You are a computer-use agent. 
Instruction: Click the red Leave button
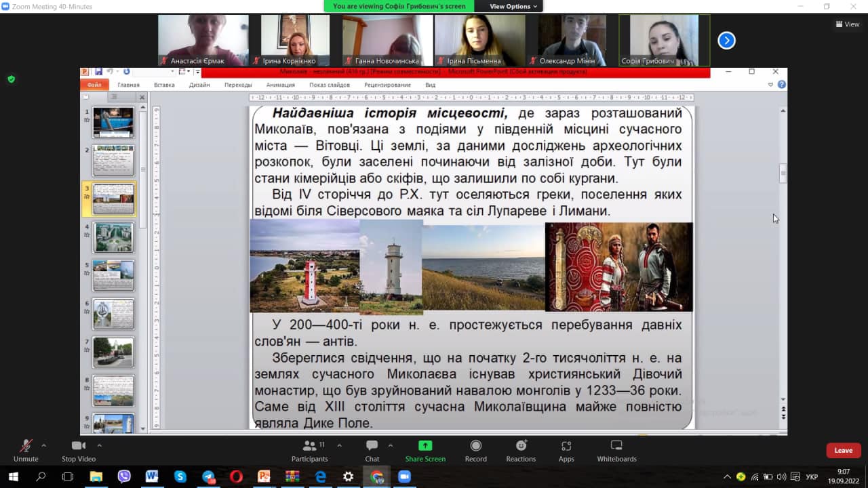(843, 451)
